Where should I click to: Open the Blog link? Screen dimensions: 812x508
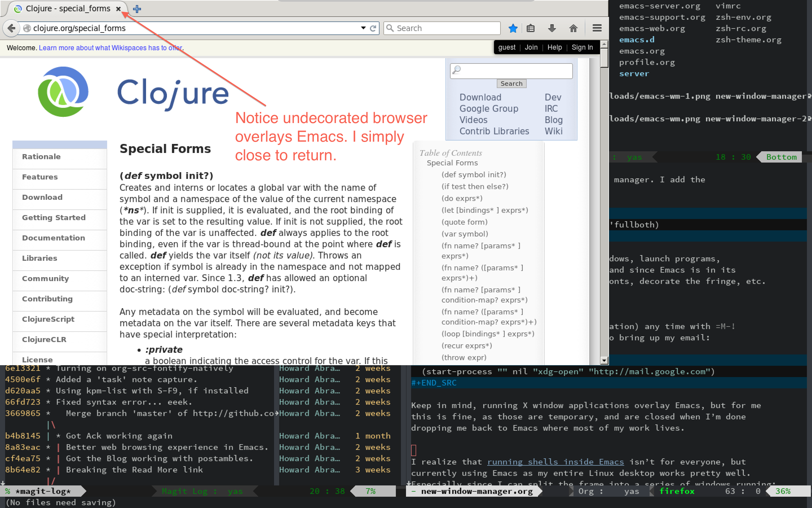[x=553, y=120]
